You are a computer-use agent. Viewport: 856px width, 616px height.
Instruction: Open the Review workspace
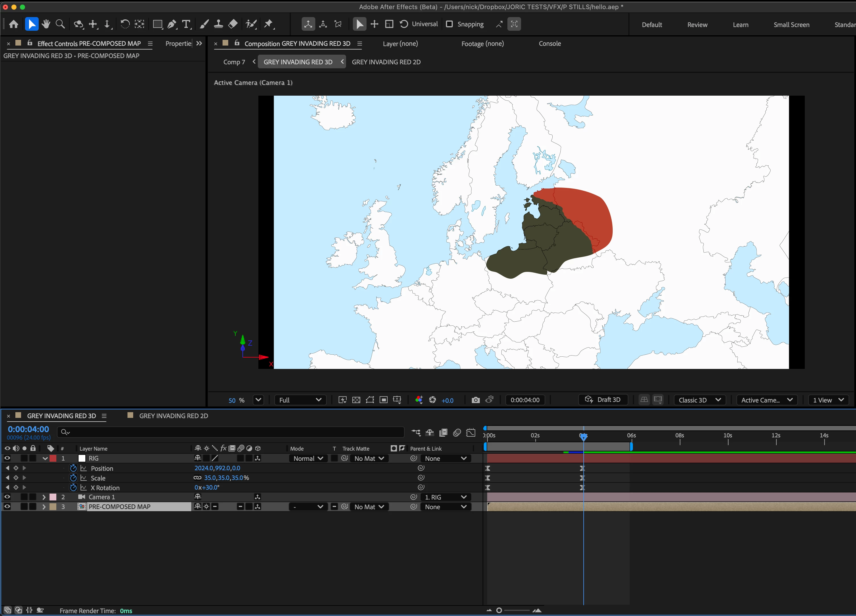point(697,25)
